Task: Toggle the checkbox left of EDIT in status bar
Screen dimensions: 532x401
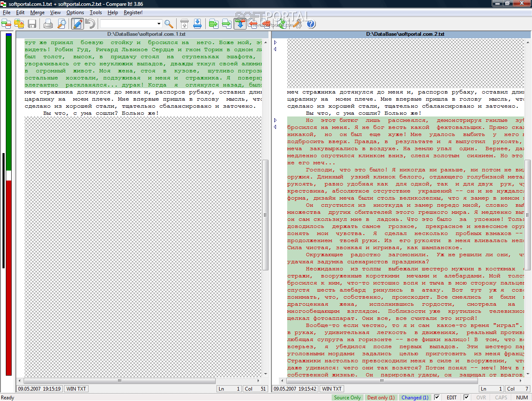Action: click(x=437, y=397)
